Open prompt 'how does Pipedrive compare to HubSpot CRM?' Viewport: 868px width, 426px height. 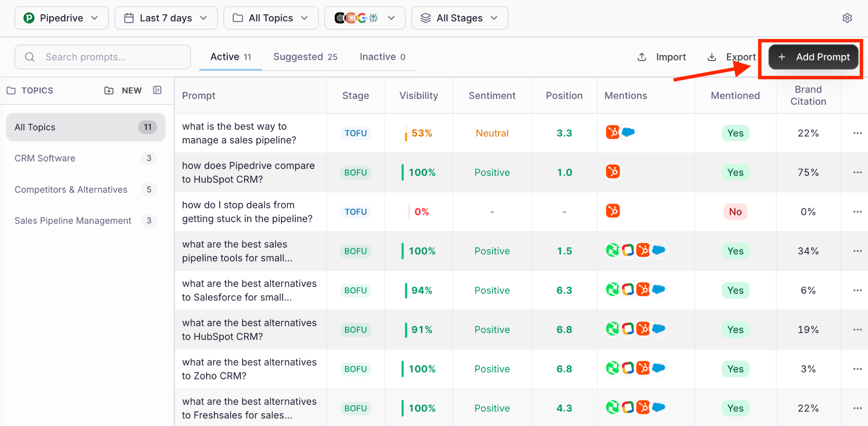(x=248, y=173)
